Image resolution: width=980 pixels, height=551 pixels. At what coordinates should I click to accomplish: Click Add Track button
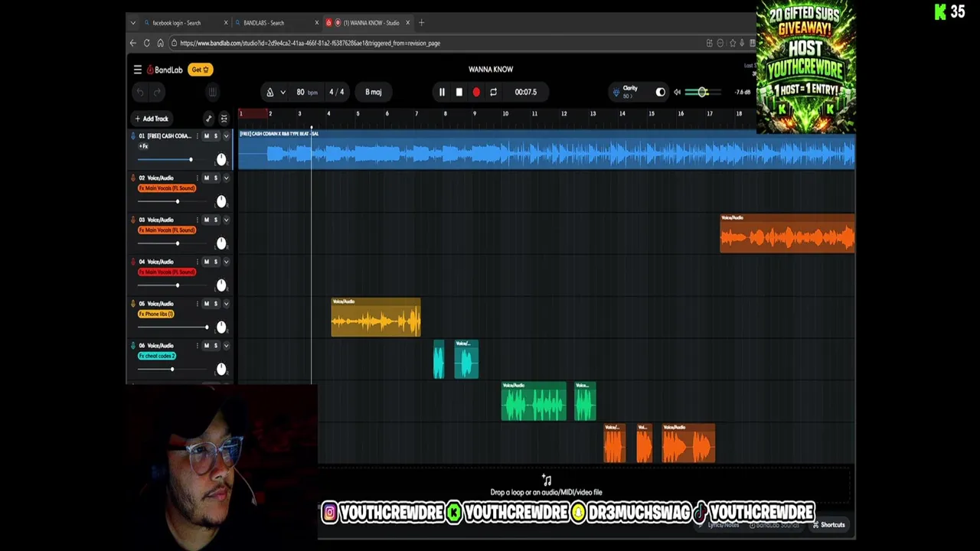[x=152, y=119]
